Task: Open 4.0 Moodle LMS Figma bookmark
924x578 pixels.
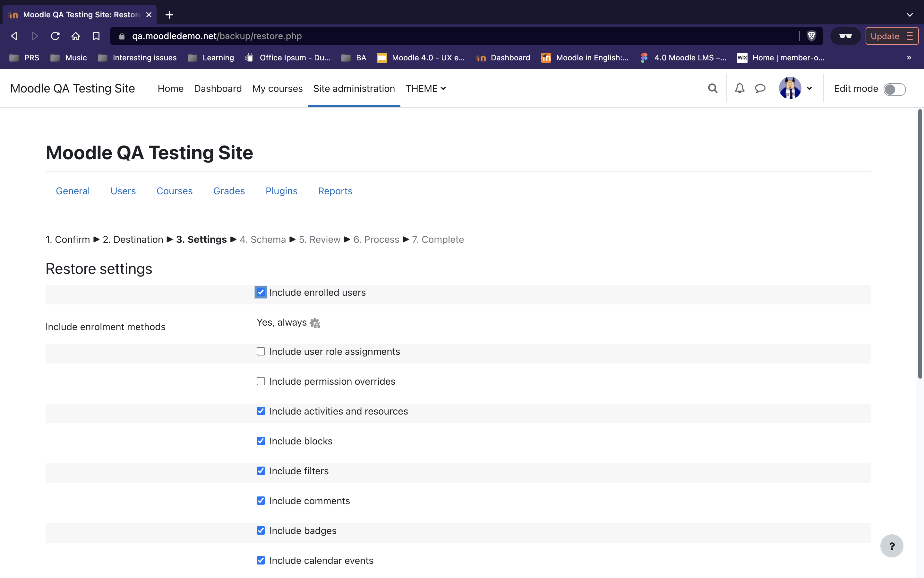Action: 683,58
